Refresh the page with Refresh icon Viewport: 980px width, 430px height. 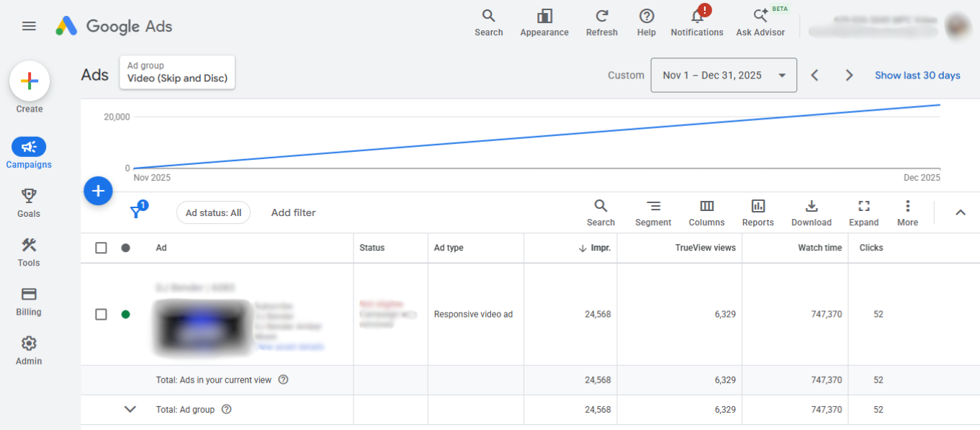602,16
